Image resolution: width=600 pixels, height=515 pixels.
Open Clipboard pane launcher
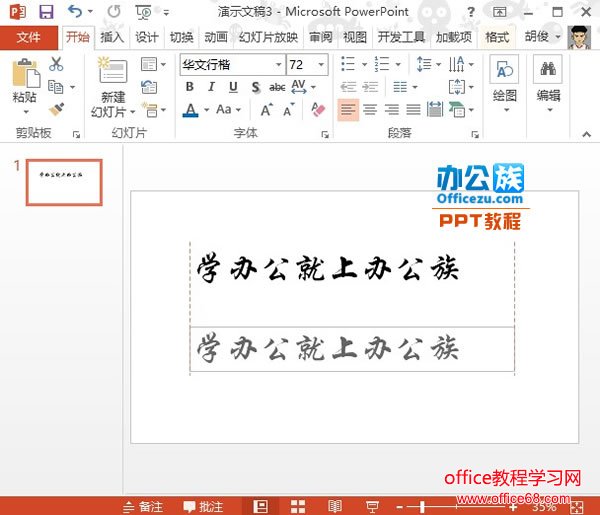click(x=76, y=134)
